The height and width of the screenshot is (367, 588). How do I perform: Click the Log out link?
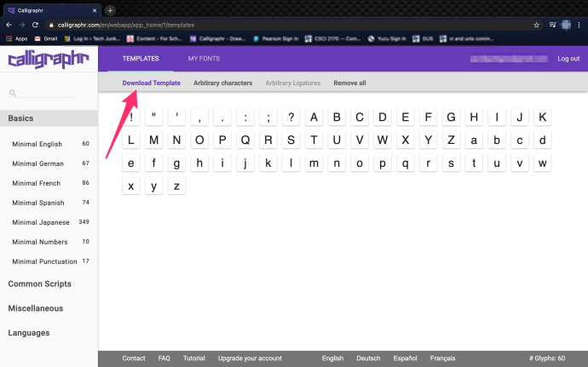[x=568, y=59]
